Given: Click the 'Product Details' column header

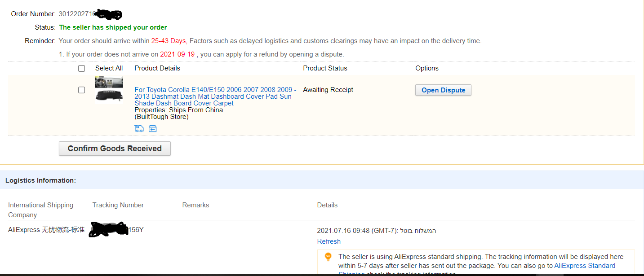Looking at the screenshot, I should (x=157, y=68).
